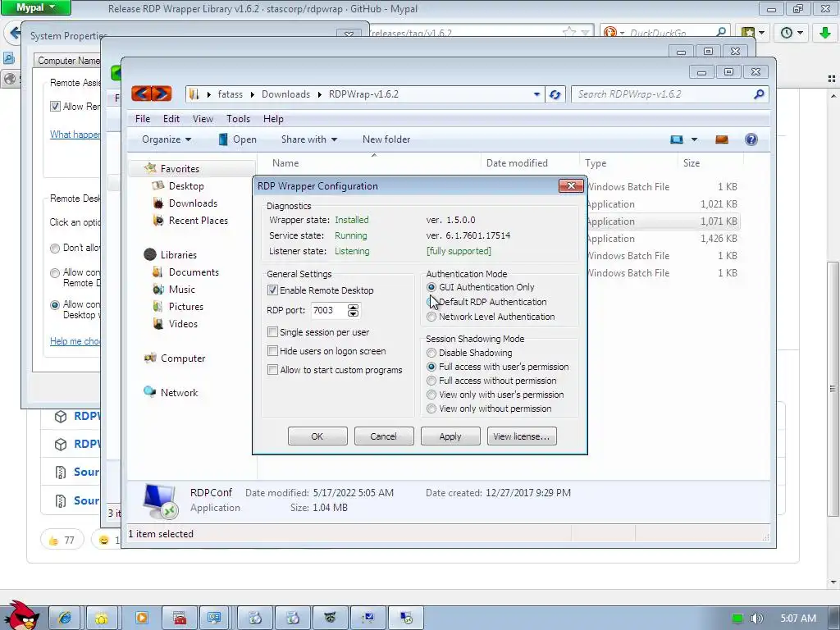Click the thumbs up reaction on GitHub page
Viewport: 840px width, 630px height.
tap(62, 540)
